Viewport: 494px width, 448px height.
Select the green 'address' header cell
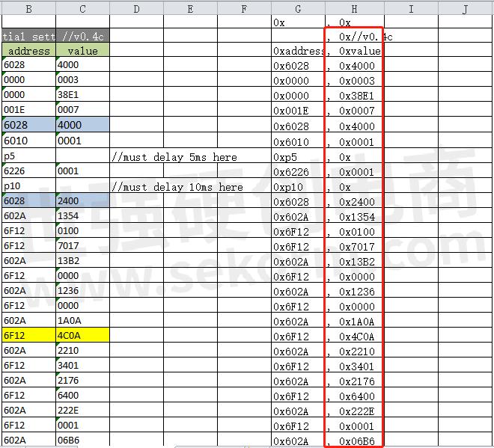pyautogui.click(x=28, y=51)
